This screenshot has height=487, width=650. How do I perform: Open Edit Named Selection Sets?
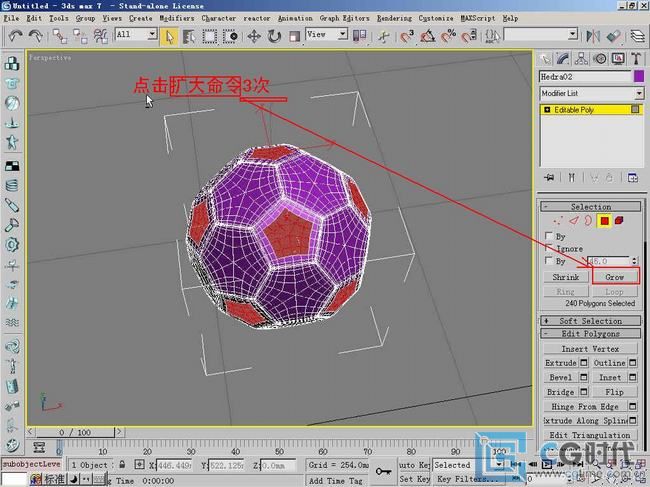[492, 36]
